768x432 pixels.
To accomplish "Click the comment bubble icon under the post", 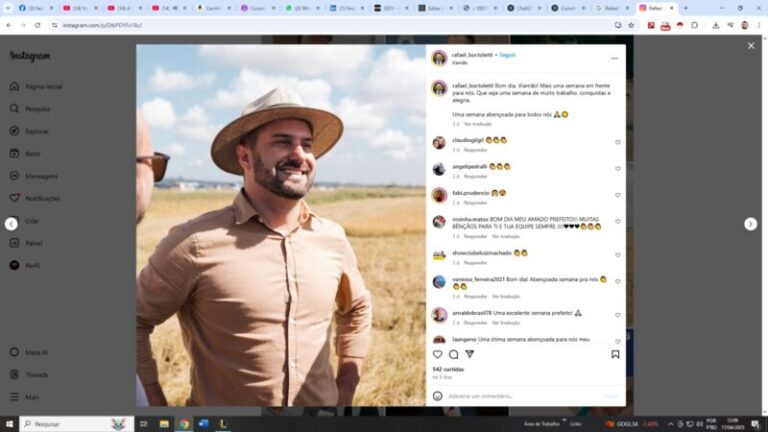I will pyautogui.click(x=453, y=354).
